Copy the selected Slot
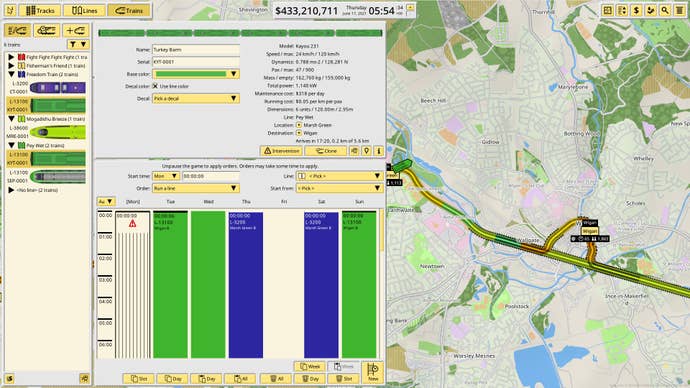The height and width of the screenshot is (388, 690). 139,379
